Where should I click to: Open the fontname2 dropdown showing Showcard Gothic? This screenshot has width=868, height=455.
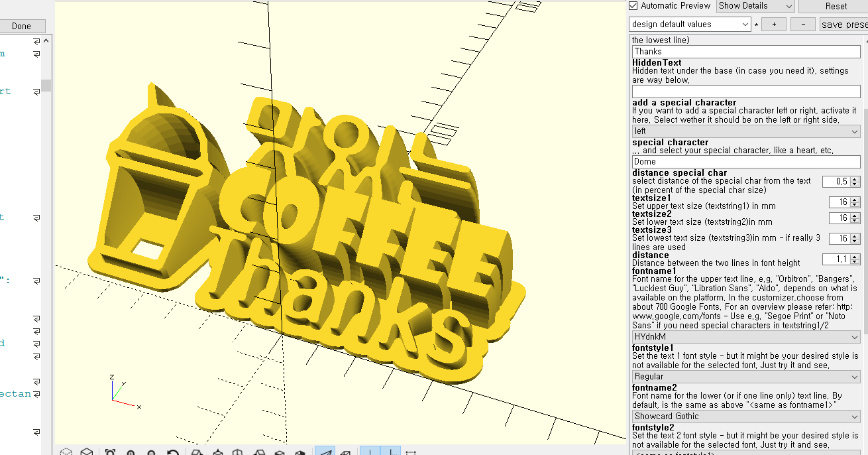746,417
